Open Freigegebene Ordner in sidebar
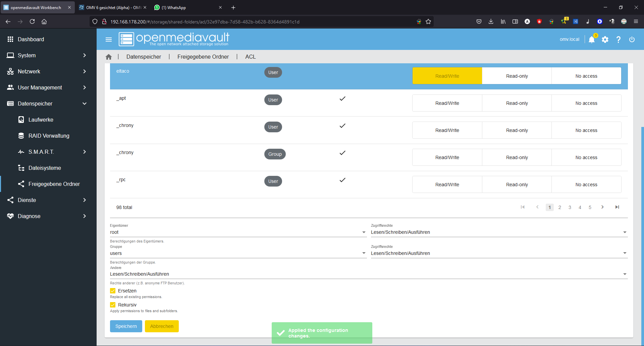 pos(48,184)
